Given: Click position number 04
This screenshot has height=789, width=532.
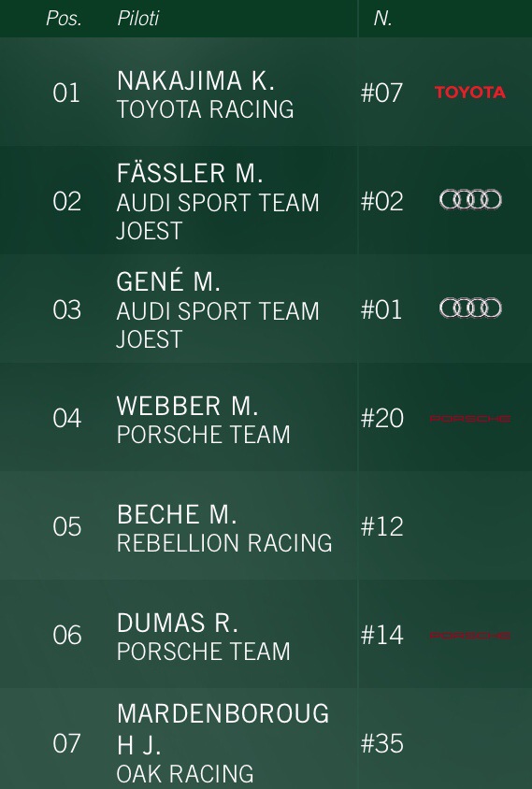Looking at the screenshot, I should [67, 419].
